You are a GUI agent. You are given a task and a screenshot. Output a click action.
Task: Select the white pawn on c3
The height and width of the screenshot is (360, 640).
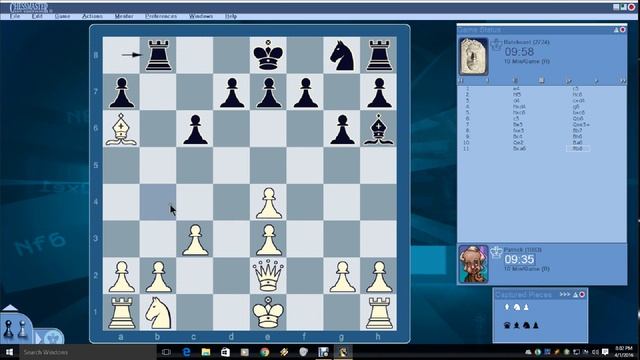[195, 239]
